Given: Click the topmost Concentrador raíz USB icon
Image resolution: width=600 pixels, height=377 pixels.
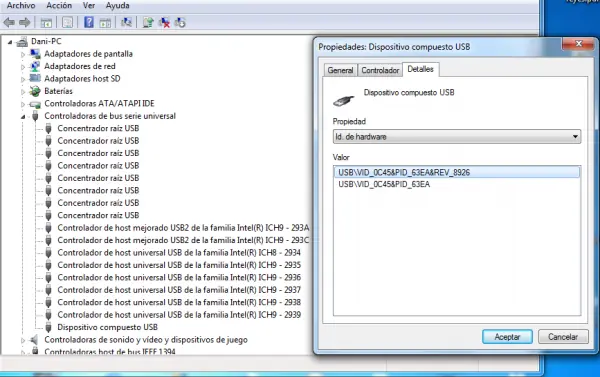Looking at the screenshot, I should point(48,128).
